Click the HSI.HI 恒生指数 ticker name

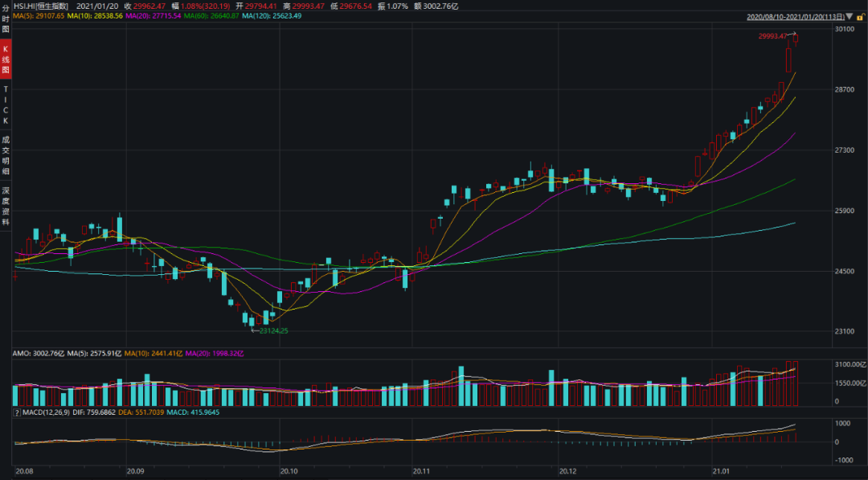pyautogui.click(x=39, y=5)
